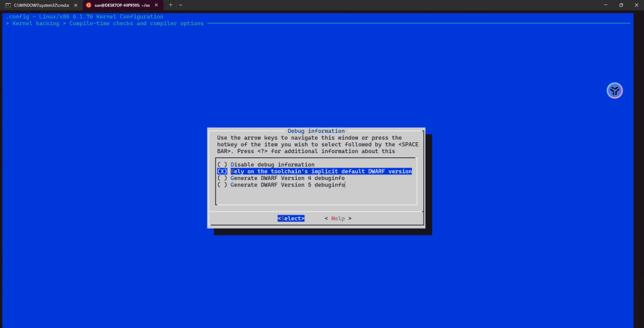Click the Ubuntu icon on the terminal tab
Viewport: 644px width, 328px height.
click(89, 5)
